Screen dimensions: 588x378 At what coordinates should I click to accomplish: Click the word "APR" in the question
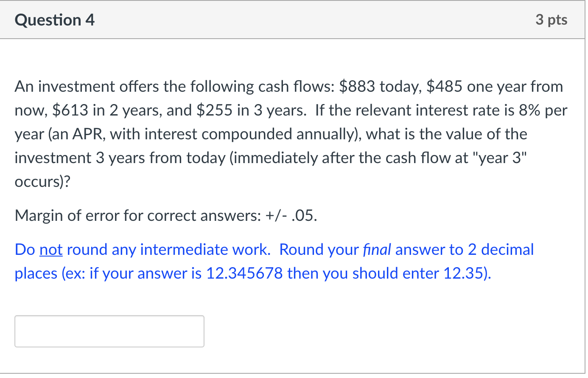[87, 134]
